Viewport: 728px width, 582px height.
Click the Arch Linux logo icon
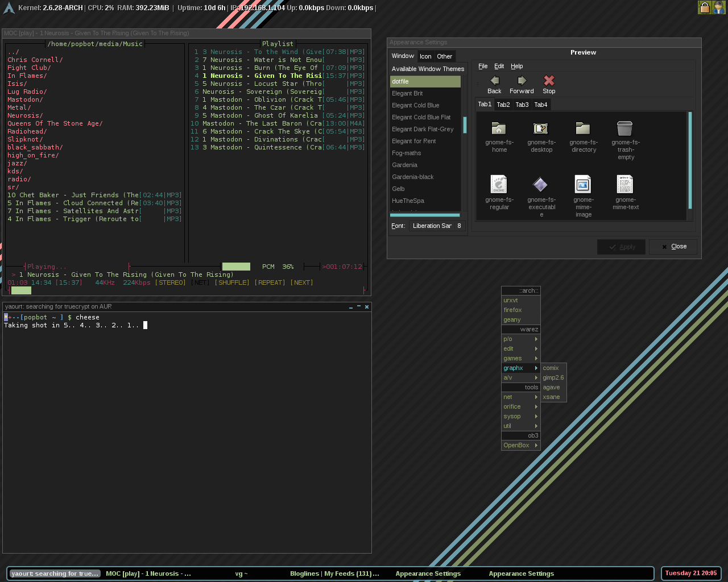click(x=9, y=8)
